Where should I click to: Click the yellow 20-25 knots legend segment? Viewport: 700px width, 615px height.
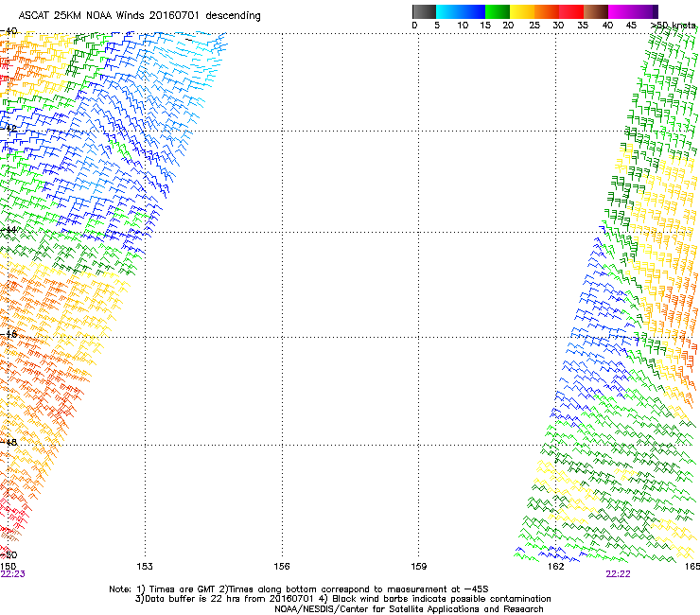pyautogui.click(x=522, y=11)
